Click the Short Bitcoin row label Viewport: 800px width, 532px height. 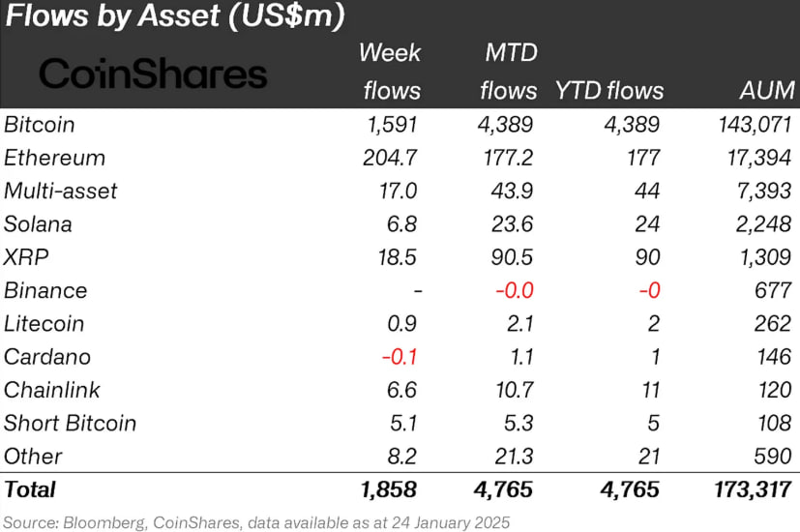pos(70,423)
